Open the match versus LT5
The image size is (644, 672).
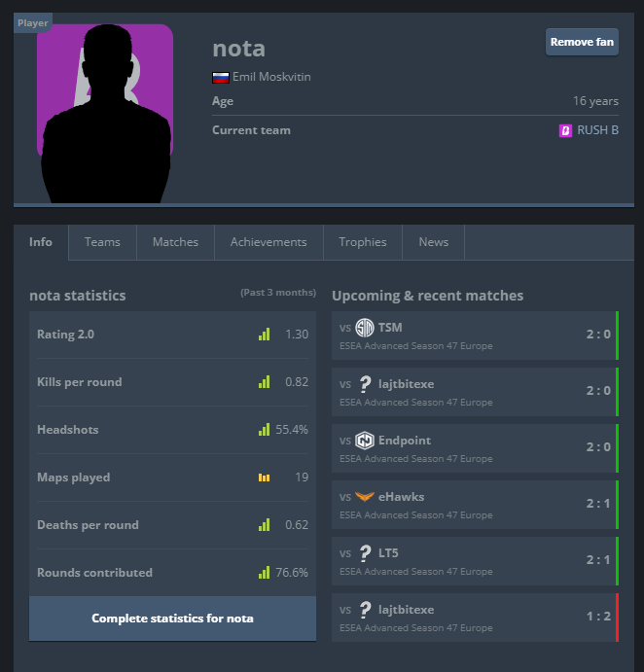475,561
